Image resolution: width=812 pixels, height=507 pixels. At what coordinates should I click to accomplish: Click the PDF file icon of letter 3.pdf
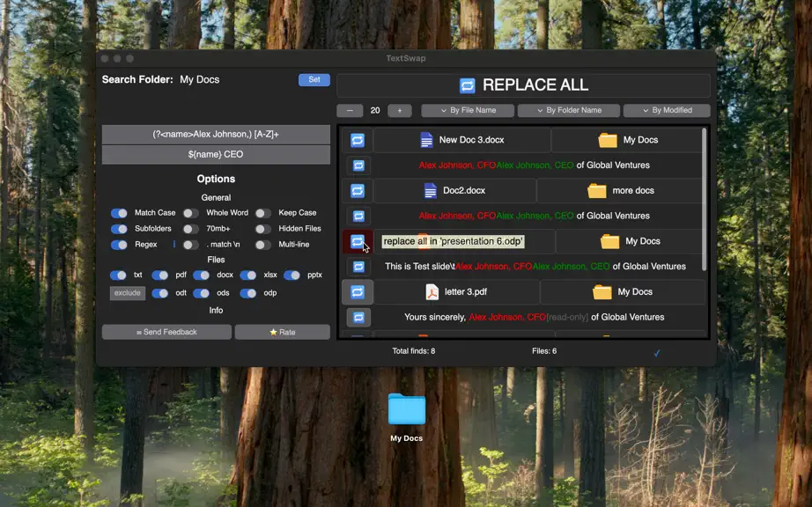(x=432, y=292)
